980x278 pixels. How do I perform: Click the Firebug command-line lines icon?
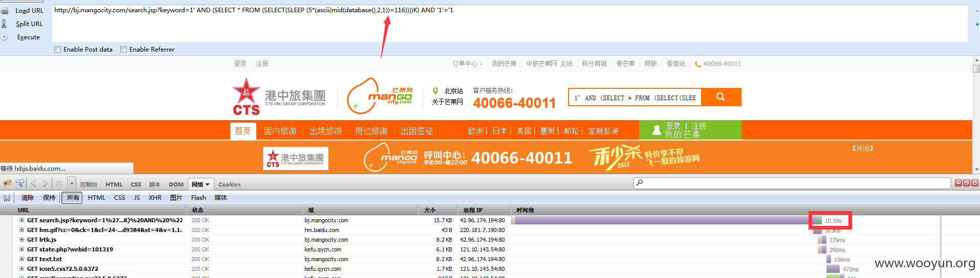pyautogui.click(x=59, y=183)
